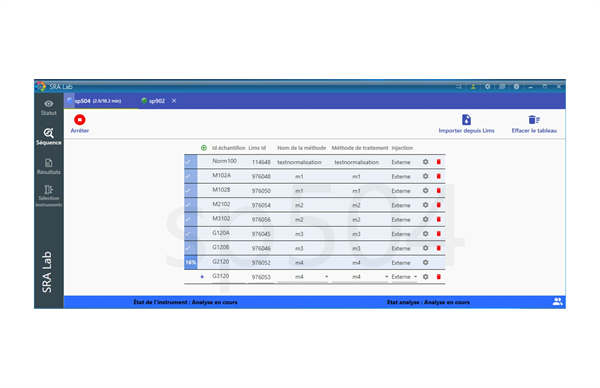Expand the method name dropdown on the G3120 row
Image resolution: width=600 pixels, height=388 pixels.
(x=326, y=277)
